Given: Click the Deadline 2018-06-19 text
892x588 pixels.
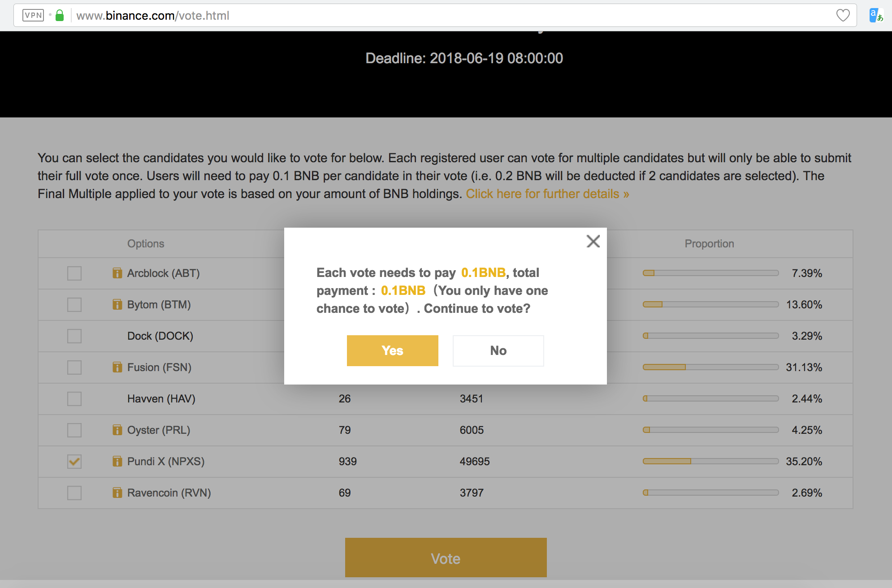Looking at the screenshot, I should click(x=464, y=58).
